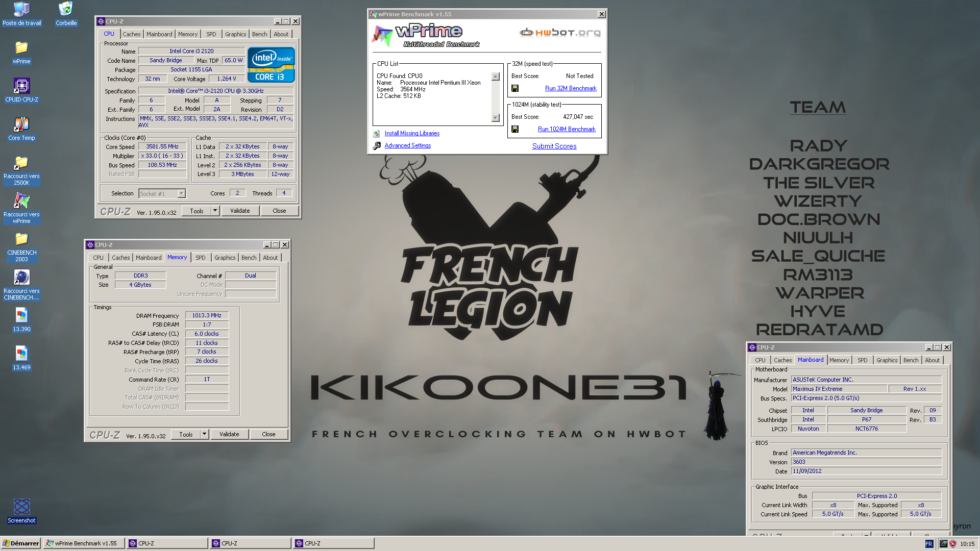Click the x 33.0 multiplier value
Image resolution: width=980 pixels, height=551 pixels.
[x=162, y=156]
